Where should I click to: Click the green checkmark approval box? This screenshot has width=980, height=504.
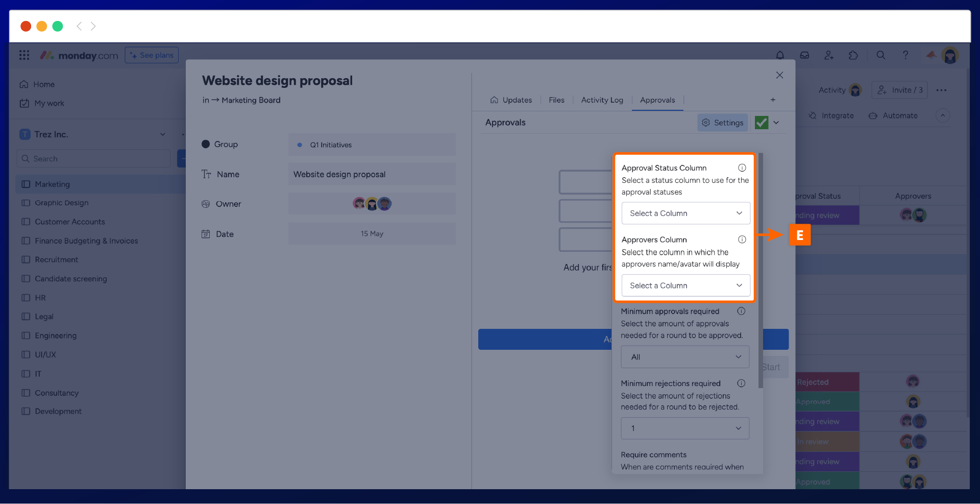(761, 123)
